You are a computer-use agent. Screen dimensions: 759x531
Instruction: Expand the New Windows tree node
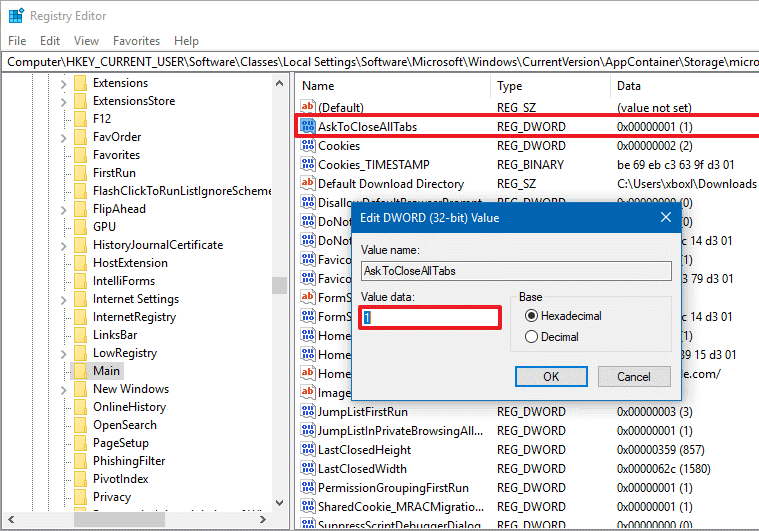(x=63, y=390)
